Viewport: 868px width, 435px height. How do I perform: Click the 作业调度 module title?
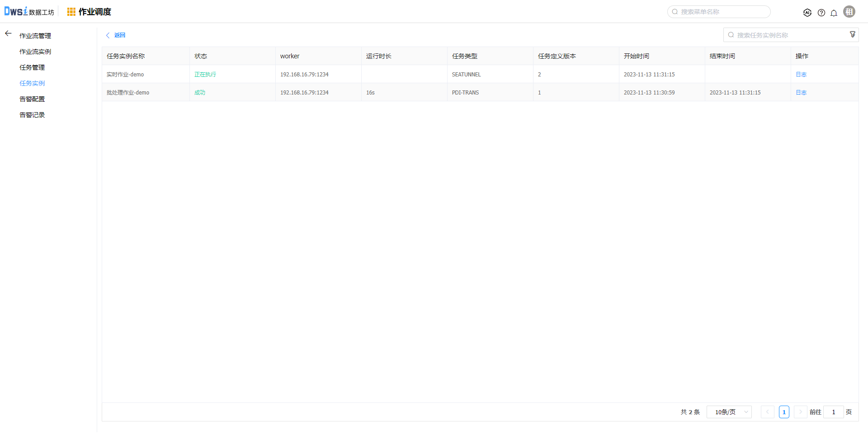click(95, 12)
